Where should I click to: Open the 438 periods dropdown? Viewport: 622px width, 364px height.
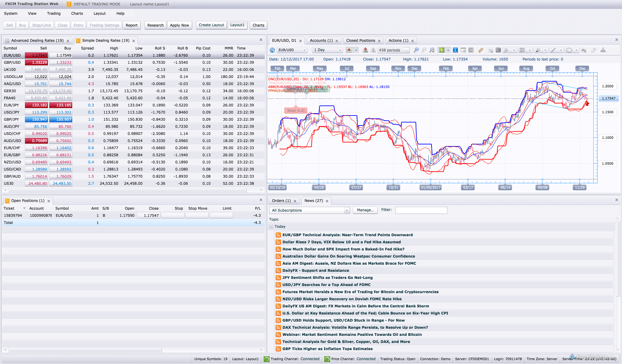coord(407,50)
